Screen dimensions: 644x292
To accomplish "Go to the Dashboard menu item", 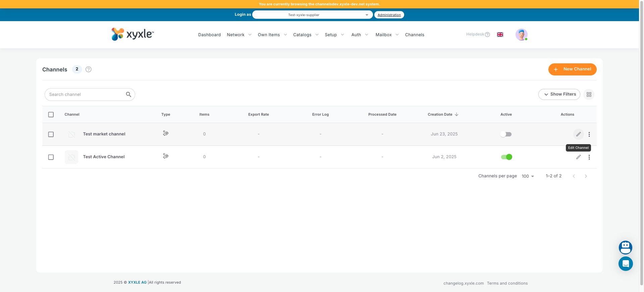I will (209, 35).
